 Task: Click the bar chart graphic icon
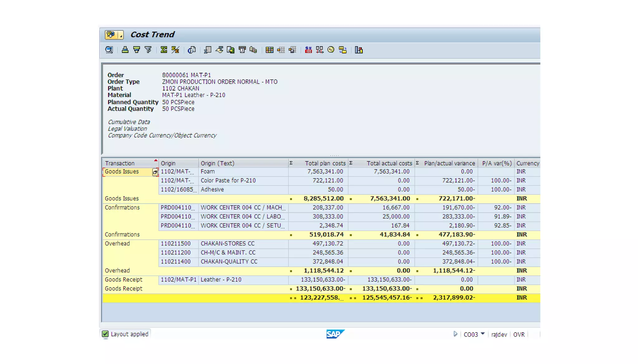click(x=359, y=50)
